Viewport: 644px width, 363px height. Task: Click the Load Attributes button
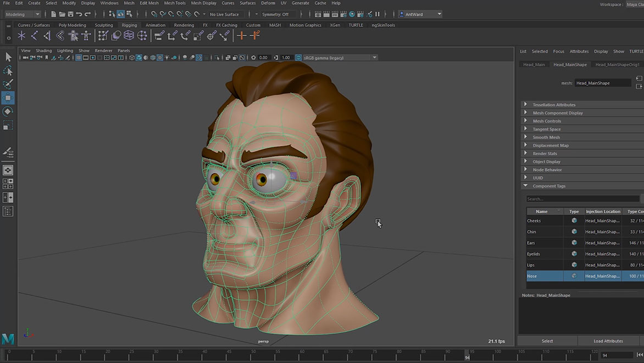coord(608,340)
